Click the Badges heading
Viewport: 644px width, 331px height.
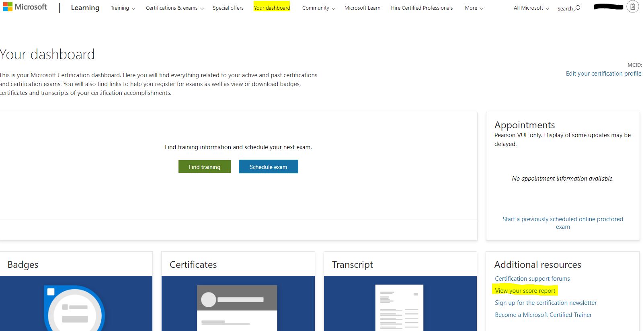coord(23,265)
